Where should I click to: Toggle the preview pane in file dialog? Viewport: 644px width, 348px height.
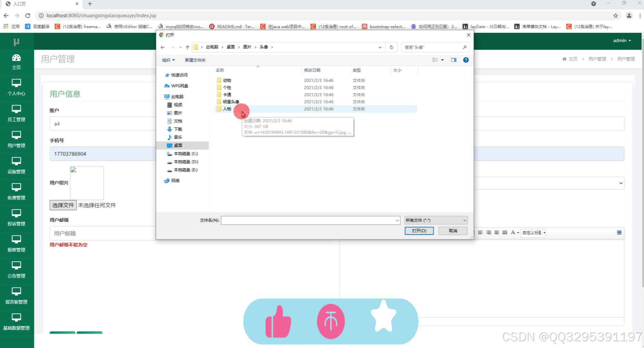point(454,60)
